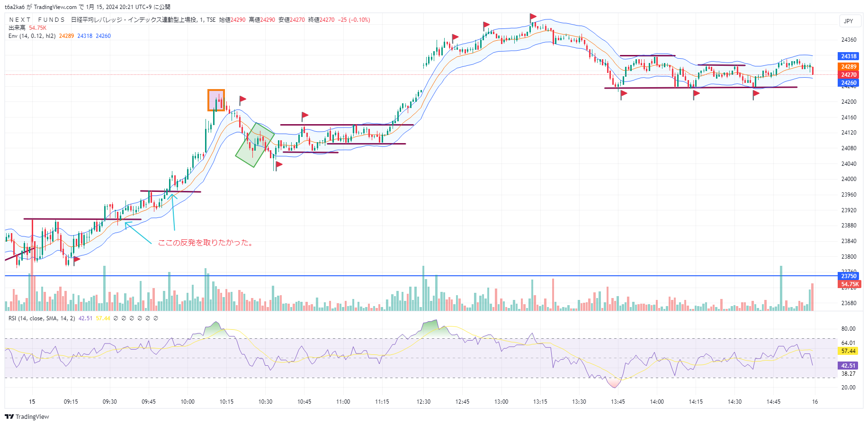868x425 pixels.
Task: Click the red flag below the green box
Action: point(279,165)
